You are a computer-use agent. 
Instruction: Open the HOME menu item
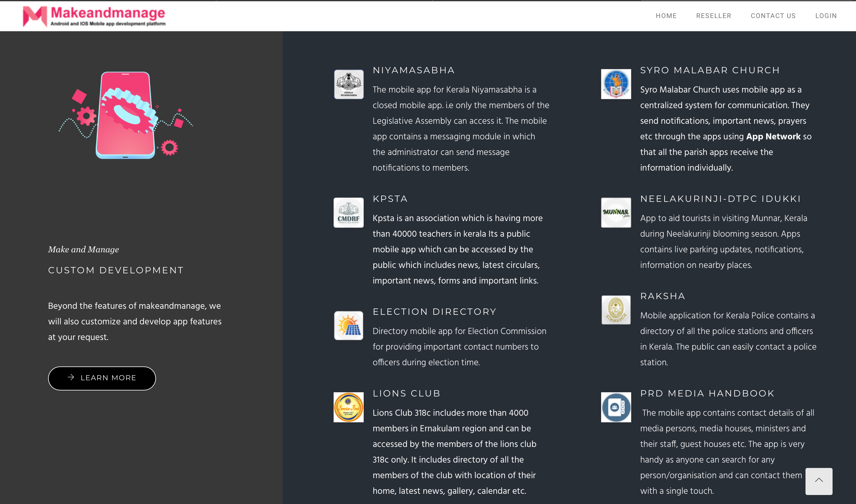tap(666, 16)
